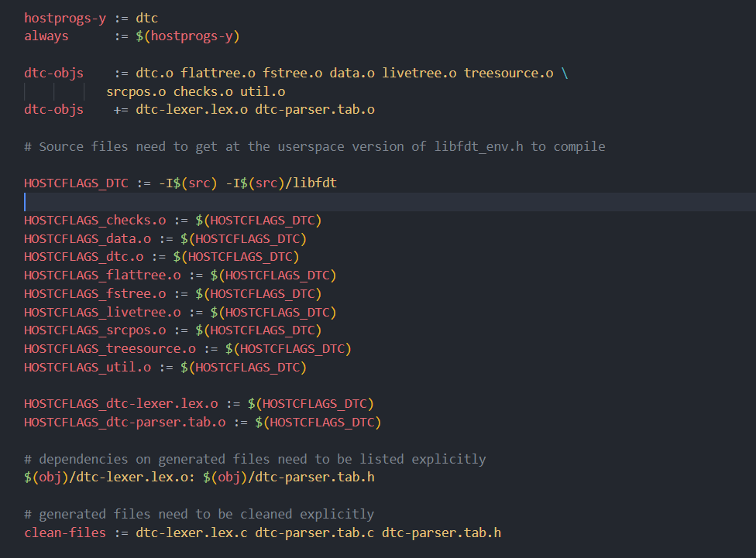Click the '$(obj)/dtc-lexer.lex.o:' rule target

[109, 477]
